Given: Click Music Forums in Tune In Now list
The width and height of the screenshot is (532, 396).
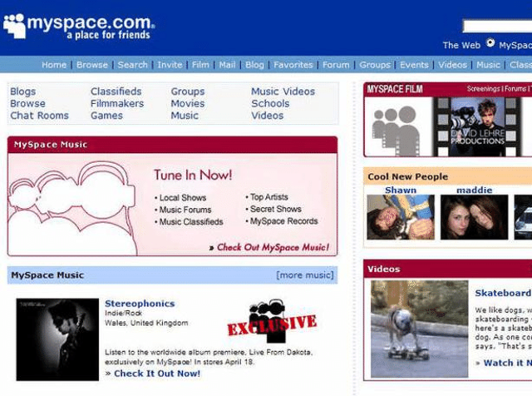Looking at the screenshot, I should coord(185,210).
